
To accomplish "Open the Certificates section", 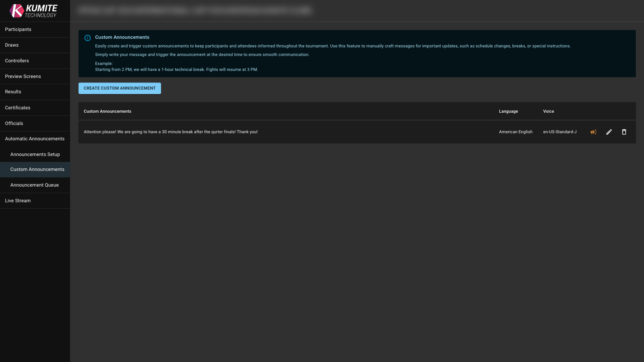I will (x=18, y=108).
